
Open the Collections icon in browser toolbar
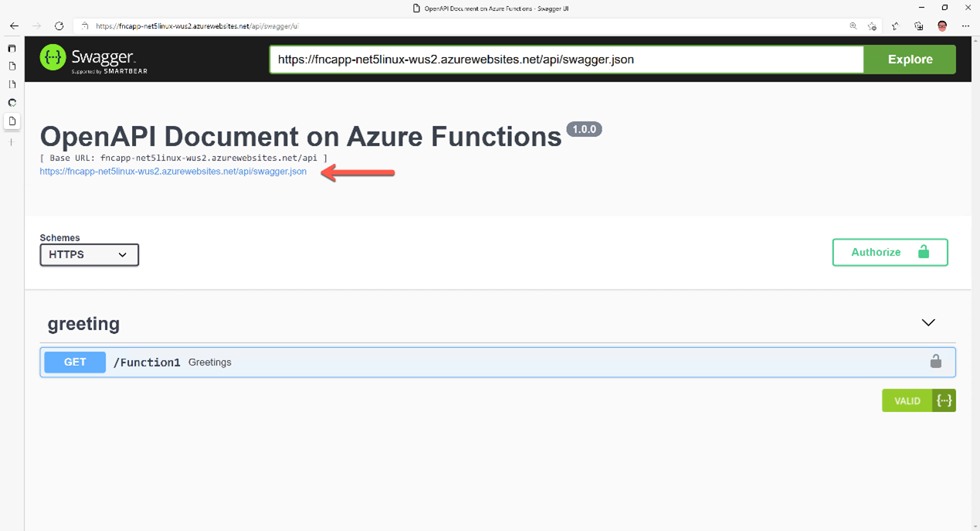pyautogui.click(x=919, y=26)
